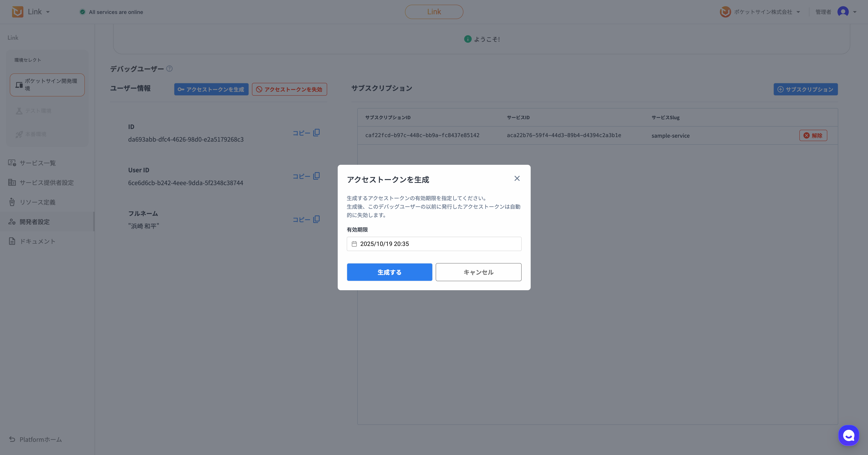
Task: Select ポケットサイン開発環境 environment
Action: pyautogui.click(x=47, y=85)
